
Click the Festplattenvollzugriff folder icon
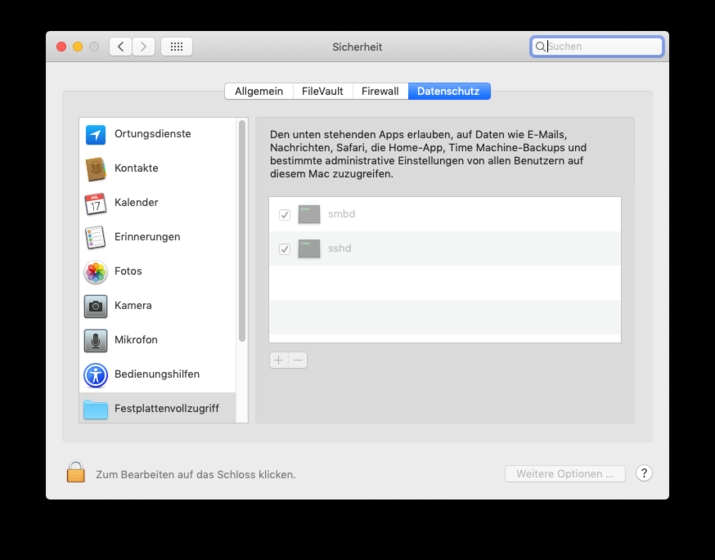click(x=95, y=409)
